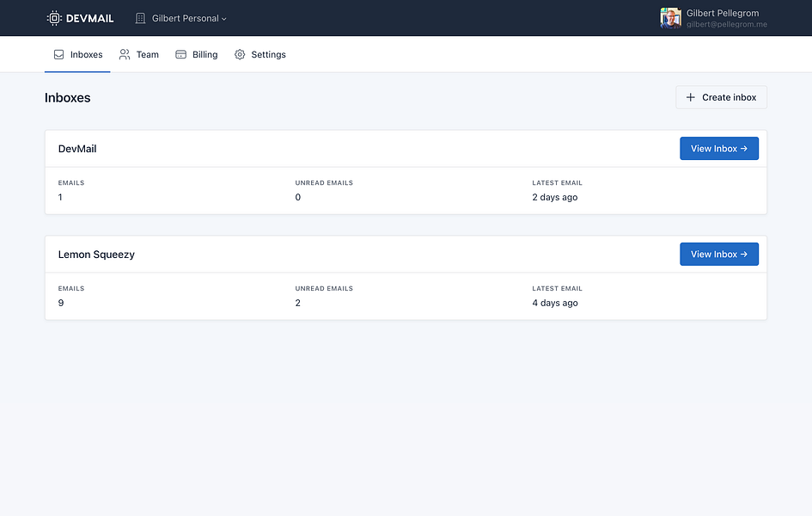Click the building icon beside Gilbert Personal
812x516 pixels.
tap(139, 17)
